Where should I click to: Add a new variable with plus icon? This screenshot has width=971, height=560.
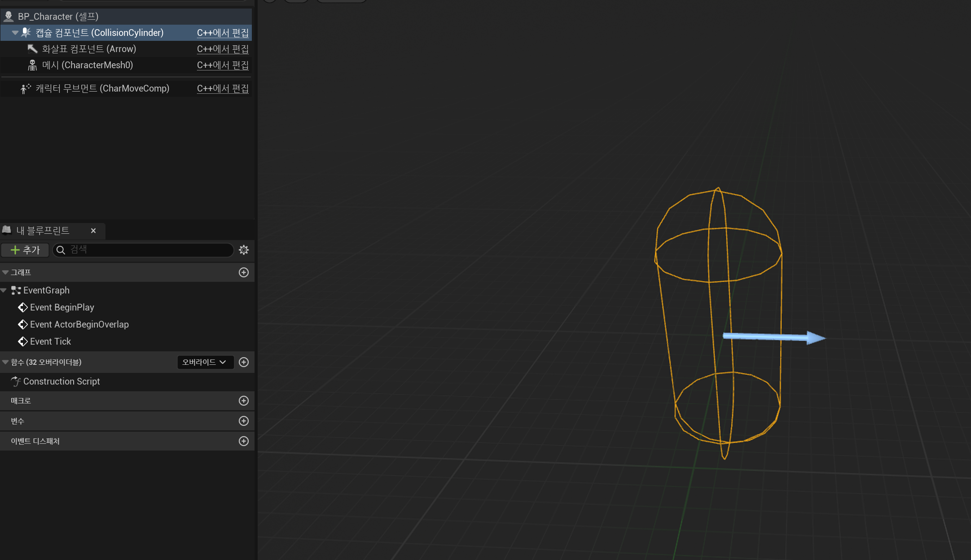tap(244, 421)
